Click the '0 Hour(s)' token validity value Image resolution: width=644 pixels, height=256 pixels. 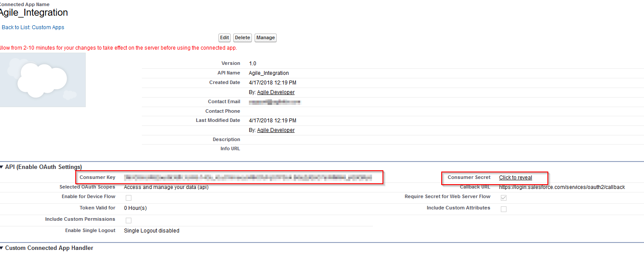pos(135,208)
